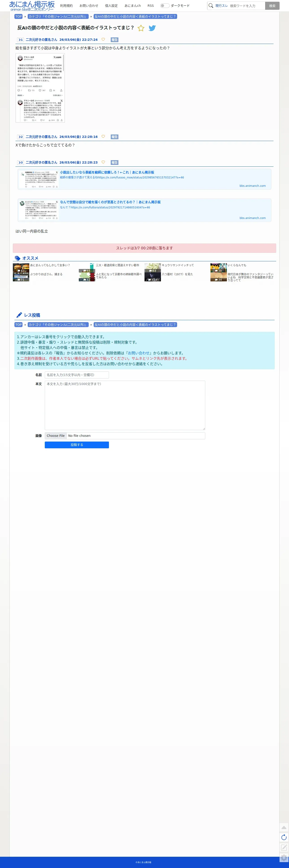Click the thread-title breadcrumb under レス投稿
The image size is (289, 868).
coord(135,325)
